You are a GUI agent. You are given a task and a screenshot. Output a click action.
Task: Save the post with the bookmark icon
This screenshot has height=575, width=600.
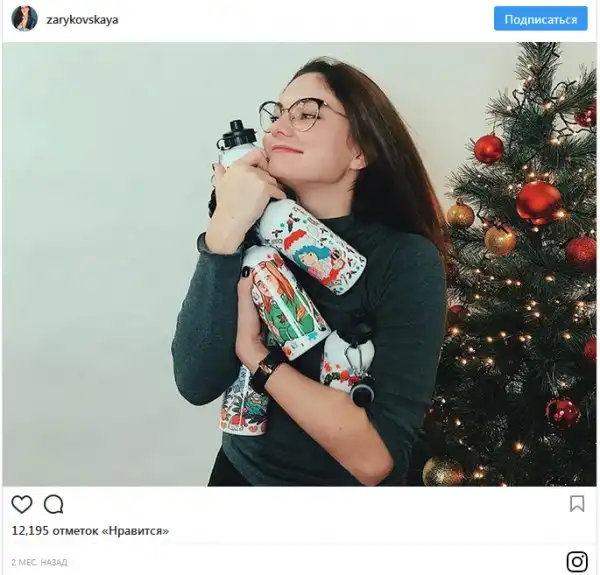click(577, 504)
